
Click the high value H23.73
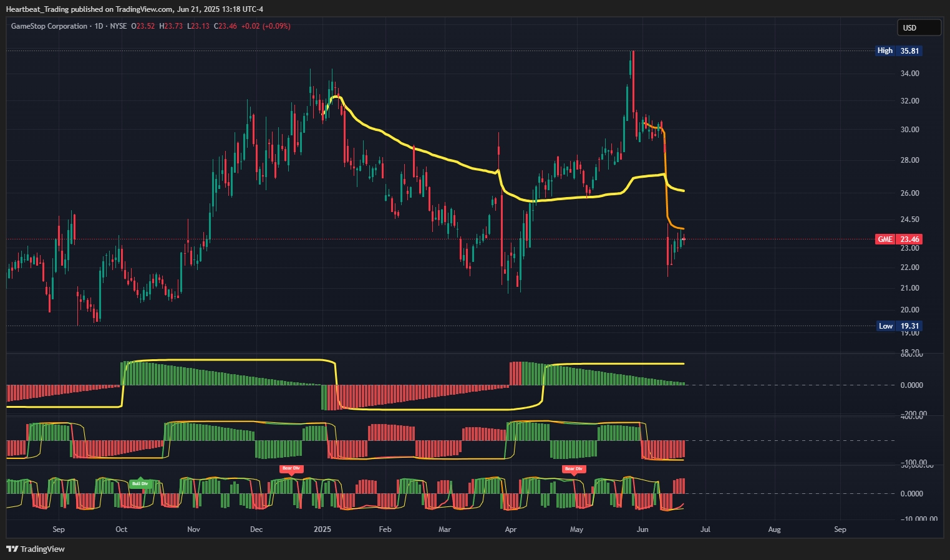[171, 26]
